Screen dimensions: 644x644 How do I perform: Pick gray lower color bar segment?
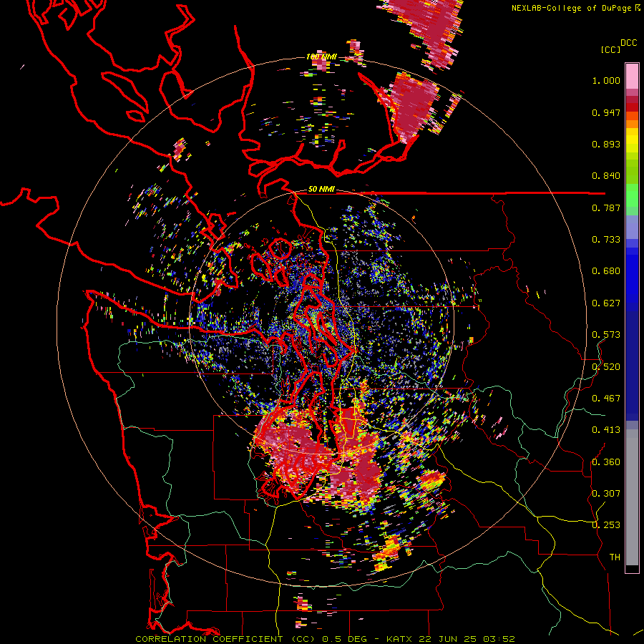coord(632,497)
